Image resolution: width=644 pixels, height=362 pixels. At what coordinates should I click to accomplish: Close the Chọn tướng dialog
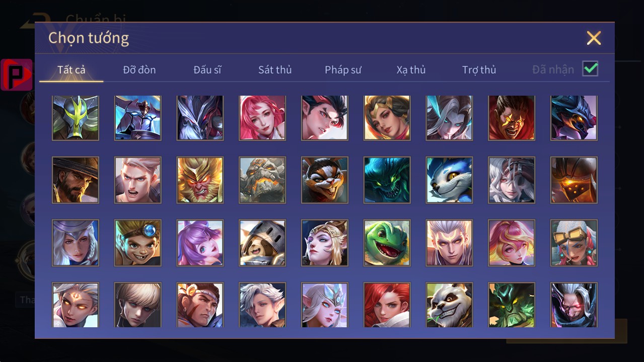click(x=594, y=38)
